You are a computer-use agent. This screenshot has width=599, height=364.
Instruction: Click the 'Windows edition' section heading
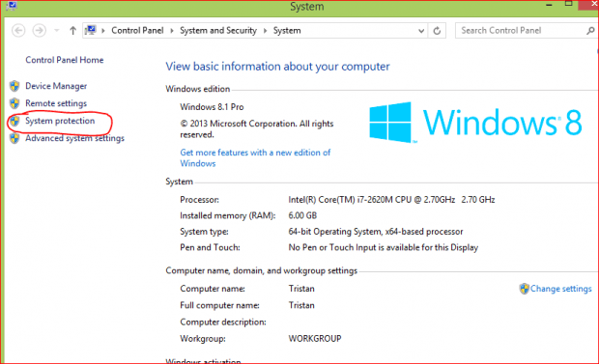(198, 89)
